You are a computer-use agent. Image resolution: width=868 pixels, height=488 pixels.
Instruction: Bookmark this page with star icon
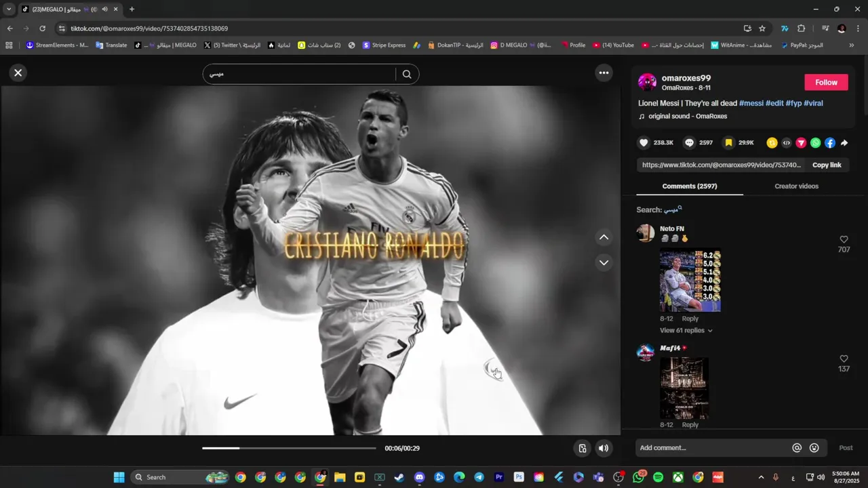tap(762, 28)
